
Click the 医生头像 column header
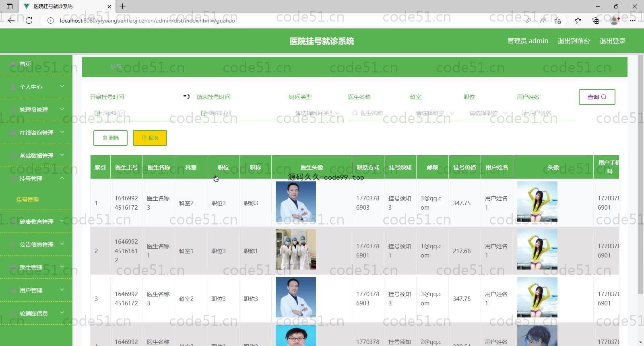312,167
